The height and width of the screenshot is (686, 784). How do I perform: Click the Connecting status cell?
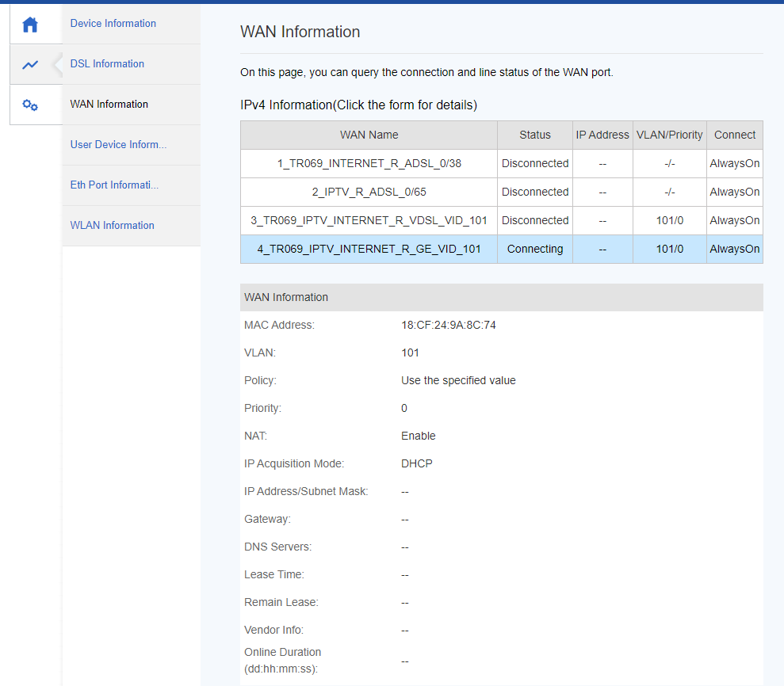(535, 250)
